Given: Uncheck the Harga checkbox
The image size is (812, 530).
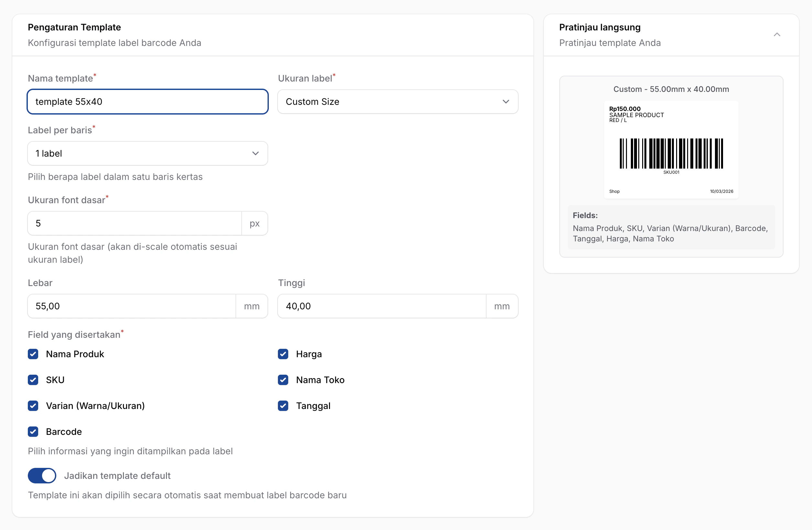Looking at the screenshot, I should point(283,354).
